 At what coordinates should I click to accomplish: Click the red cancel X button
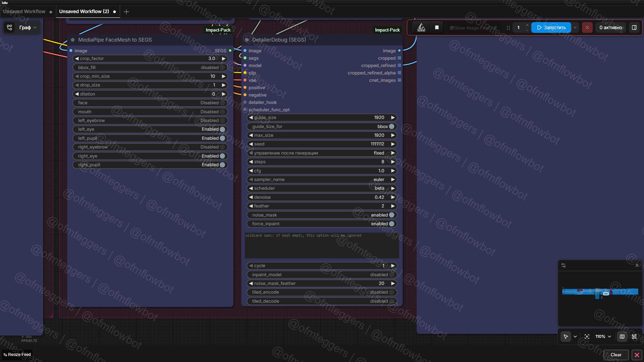587,27
